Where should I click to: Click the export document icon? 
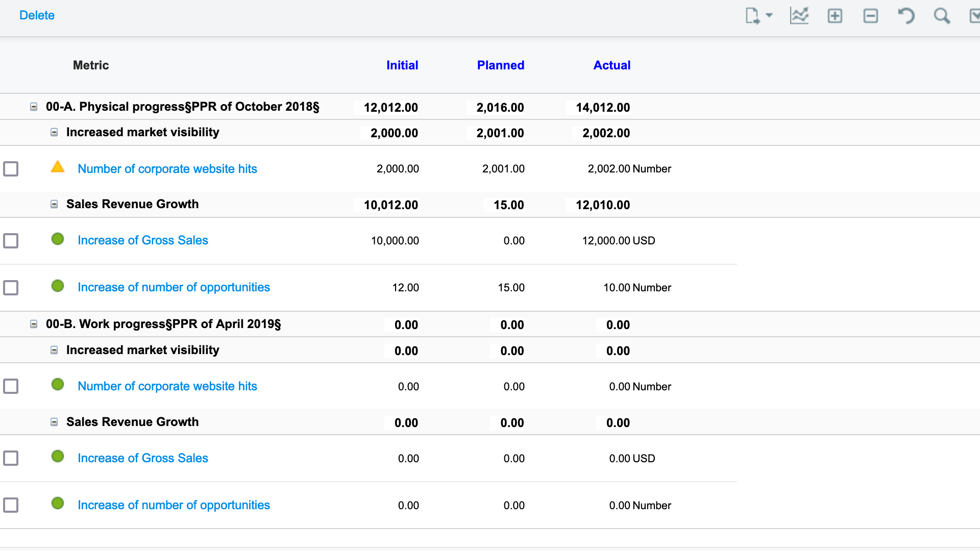[752, 16]
